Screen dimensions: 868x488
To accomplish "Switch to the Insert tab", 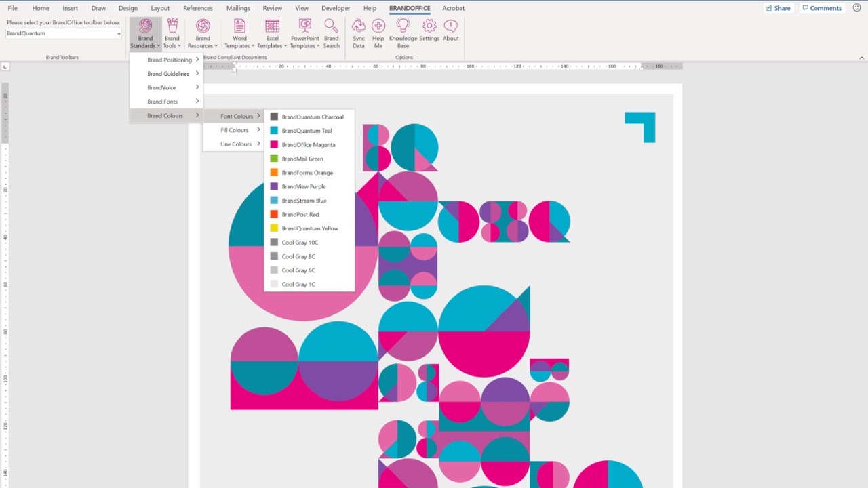I will (70, 8).
